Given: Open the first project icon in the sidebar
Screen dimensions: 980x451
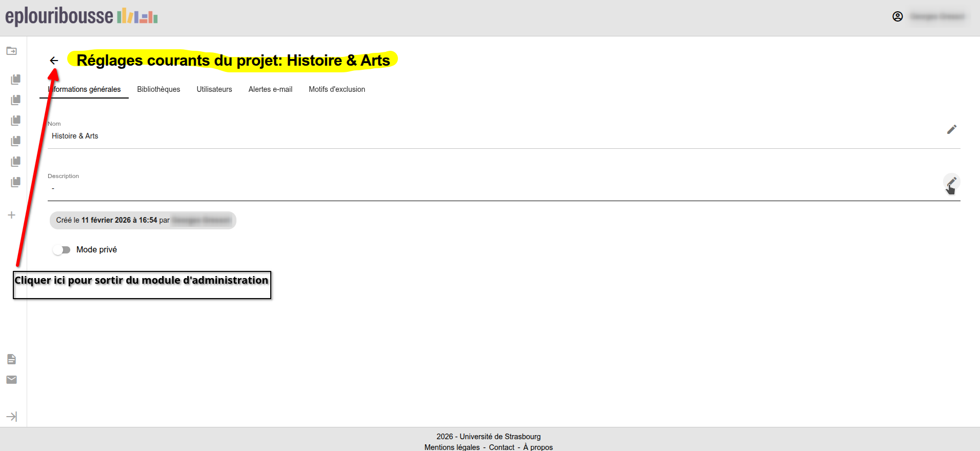Looking at the screenshot, I should (x=16, y=79).
